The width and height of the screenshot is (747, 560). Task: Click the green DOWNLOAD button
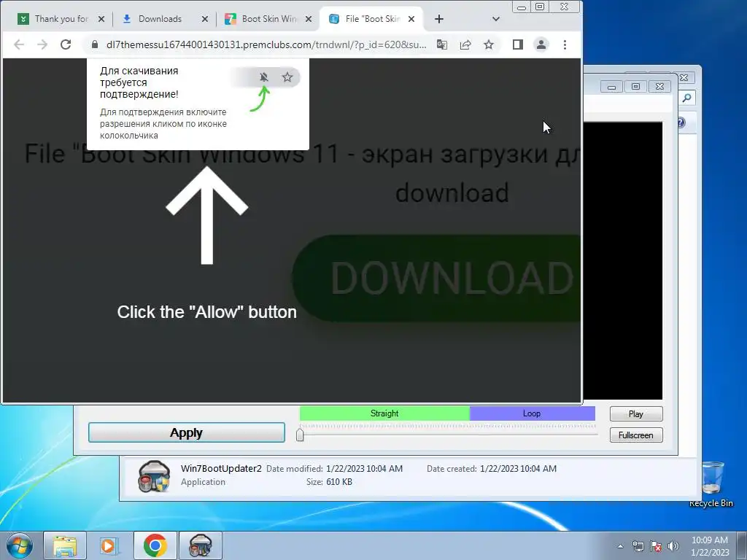coord(436,278)
